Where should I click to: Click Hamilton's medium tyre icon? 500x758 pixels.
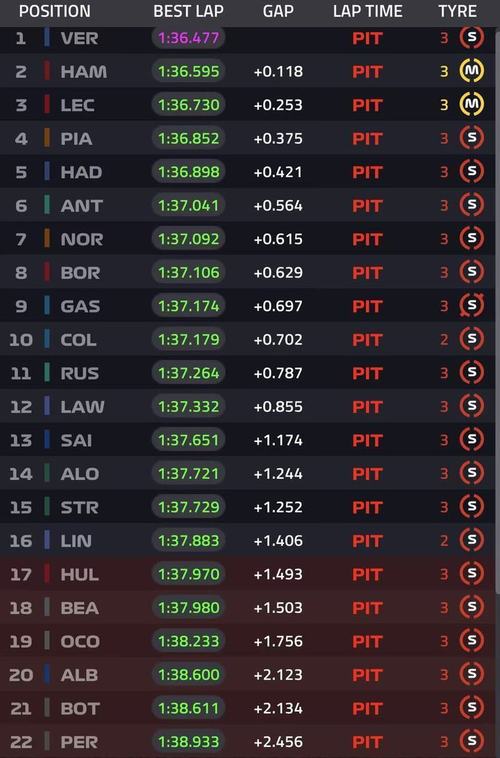click(x=471, y=71)
